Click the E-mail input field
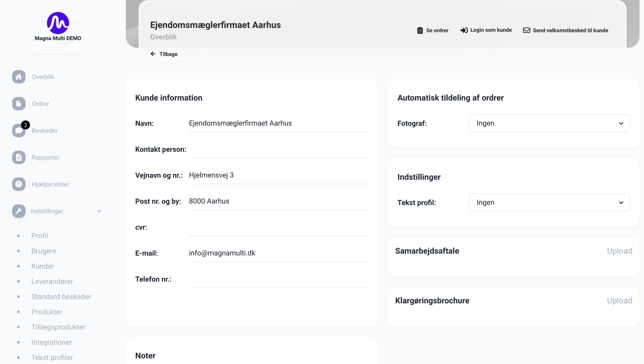Screen dimensions: 644x364 pyautogui.click(x=278, y=253)
